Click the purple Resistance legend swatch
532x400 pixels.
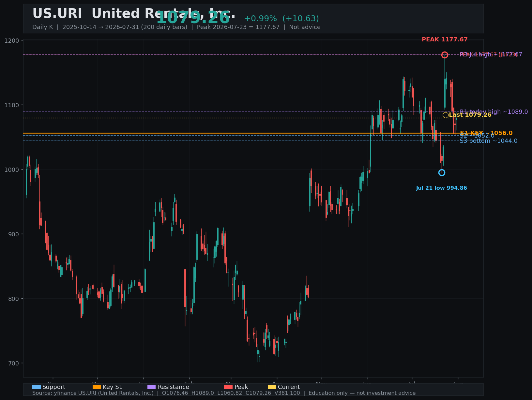(x=152, y=387)
